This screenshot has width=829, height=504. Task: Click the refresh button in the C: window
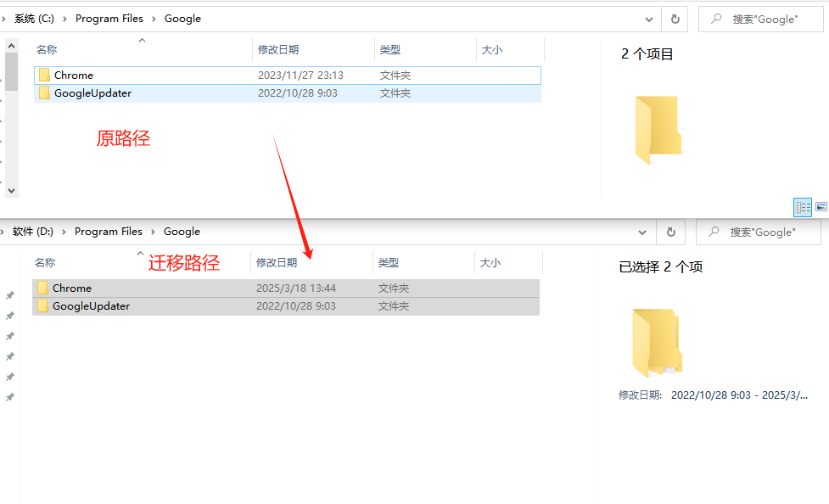point(675,19)
